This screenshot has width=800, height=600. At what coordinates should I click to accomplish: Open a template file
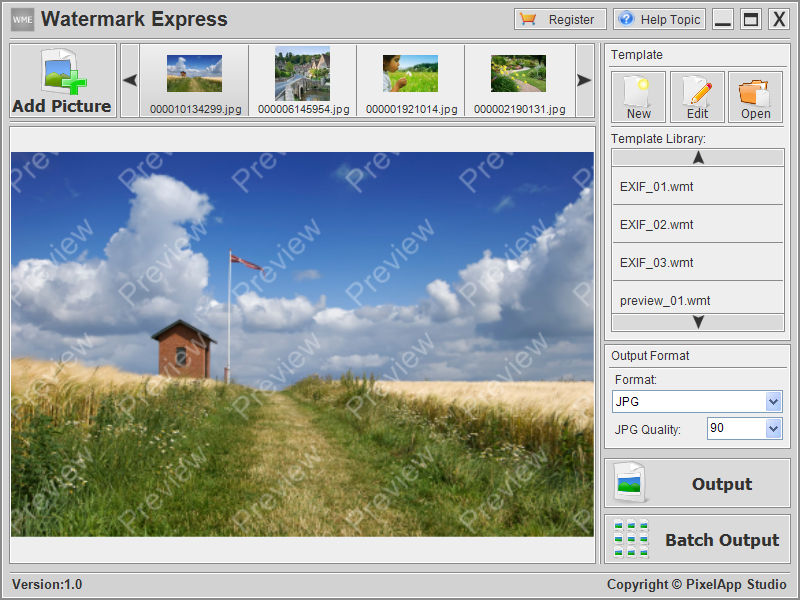pos(755,97)
